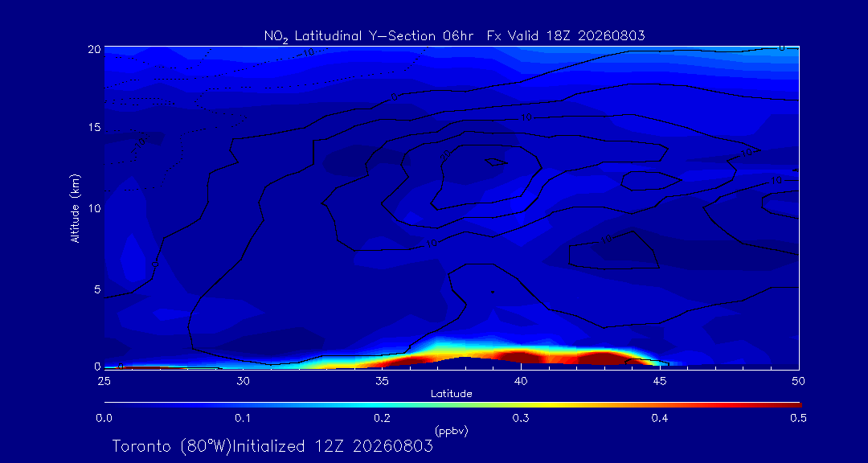Click the altitude 5 tick label
Screen dimensions: 868x463
tap(96, 289)
